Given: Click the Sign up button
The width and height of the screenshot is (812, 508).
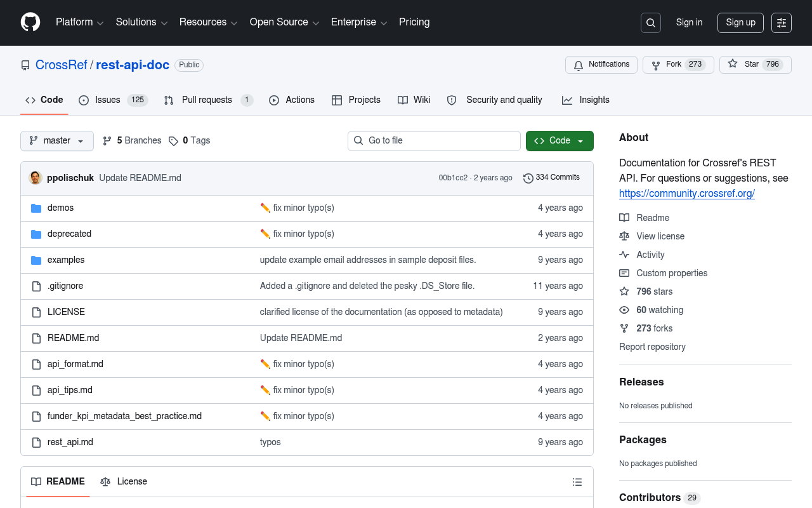Looking at the screenshot, I should [740, 23].
